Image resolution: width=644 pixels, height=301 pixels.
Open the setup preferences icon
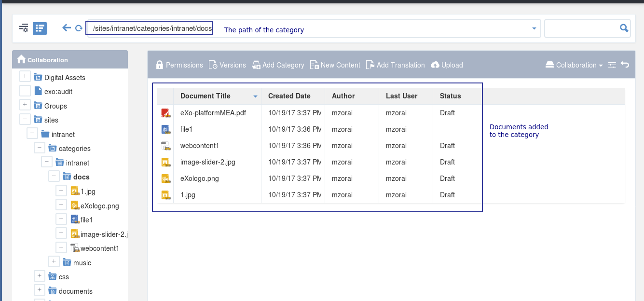coord(24,28)
